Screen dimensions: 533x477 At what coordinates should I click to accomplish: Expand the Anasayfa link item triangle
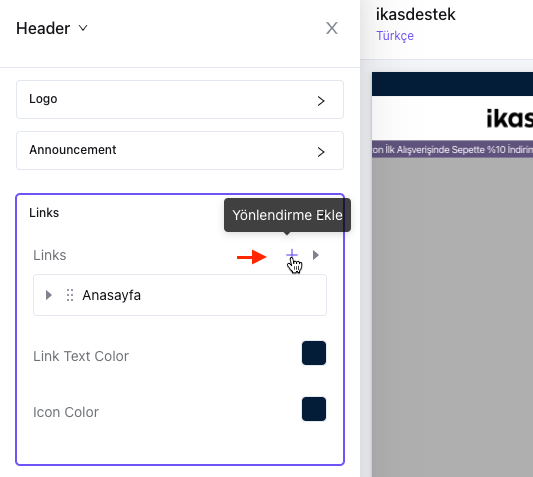pos(49,295)
